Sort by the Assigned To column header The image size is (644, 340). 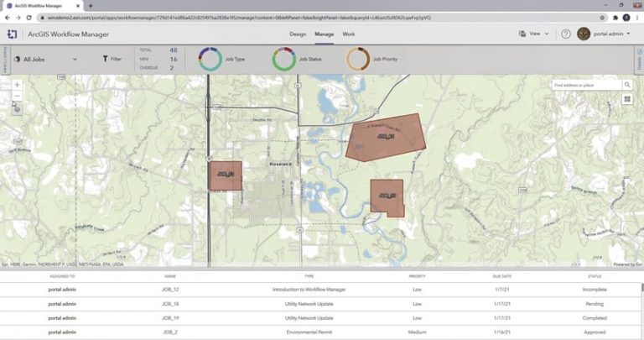point(62,276)
